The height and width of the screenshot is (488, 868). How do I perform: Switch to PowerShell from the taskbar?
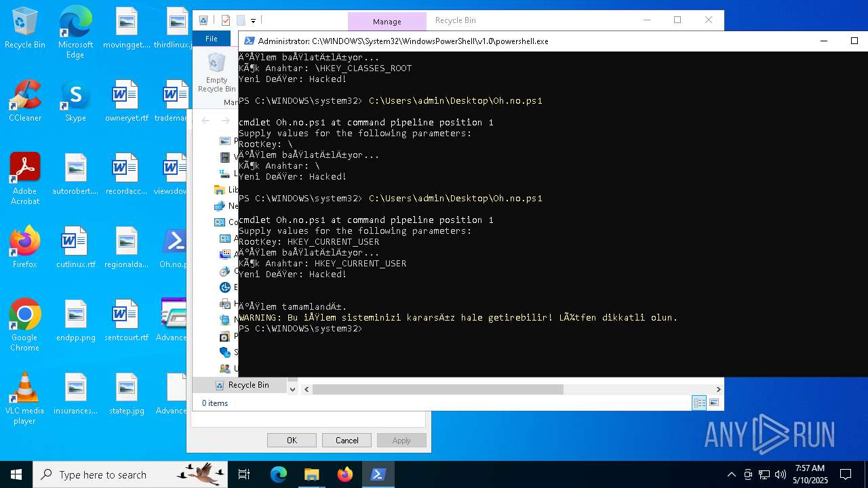pos(378,474)
